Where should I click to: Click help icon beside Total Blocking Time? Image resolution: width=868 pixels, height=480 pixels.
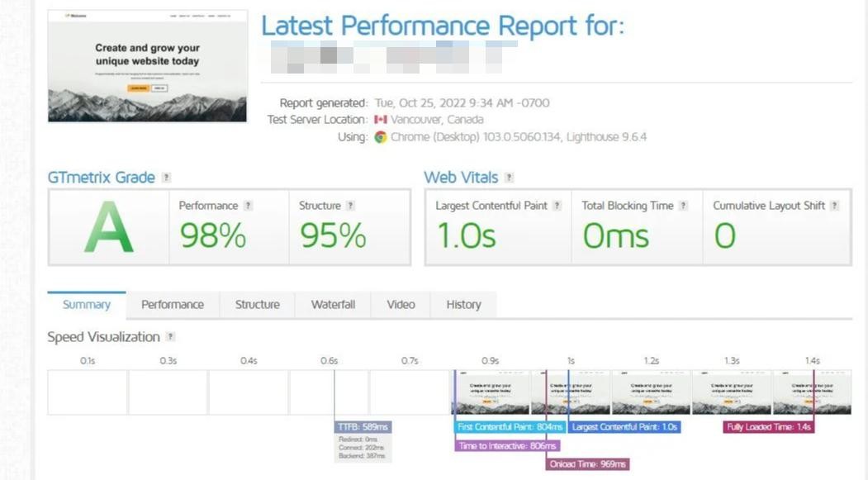[x=683, y=206]
